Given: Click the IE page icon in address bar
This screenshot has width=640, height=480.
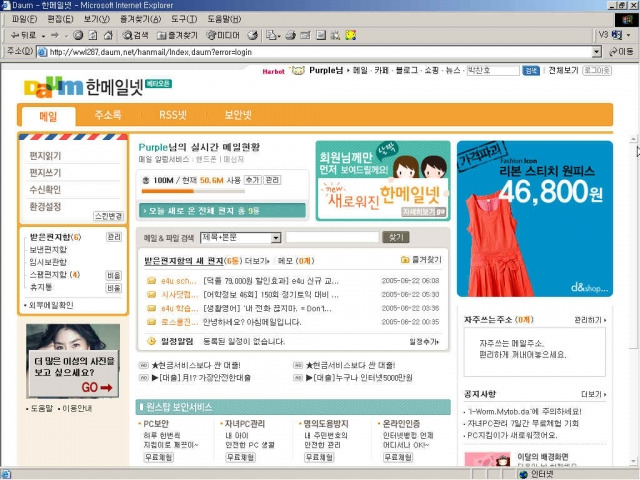Looking at the screenshot, I should (x=42, y=52).
